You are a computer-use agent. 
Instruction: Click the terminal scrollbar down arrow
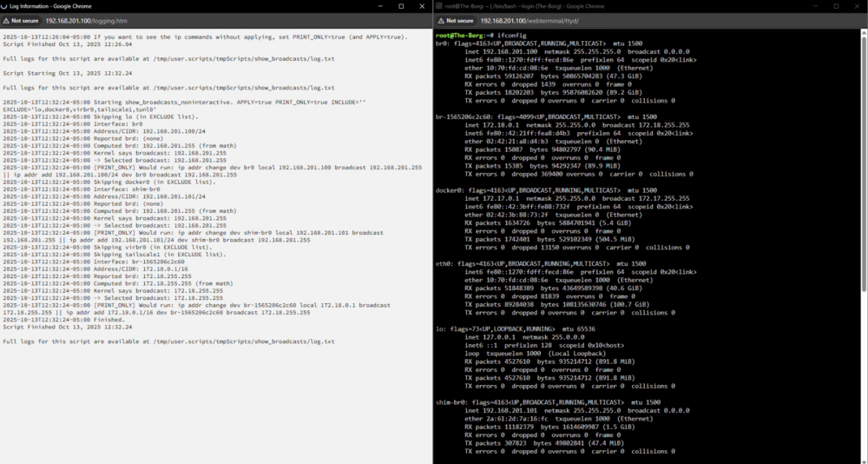tap(865, 461)
